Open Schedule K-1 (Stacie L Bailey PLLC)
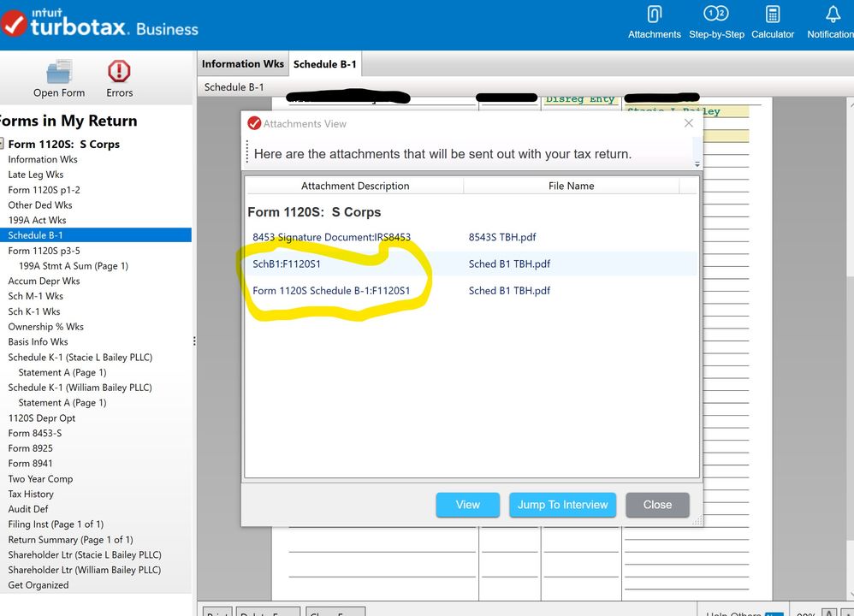The width and height of the screenshot is (854, 616). pos(80,358)
